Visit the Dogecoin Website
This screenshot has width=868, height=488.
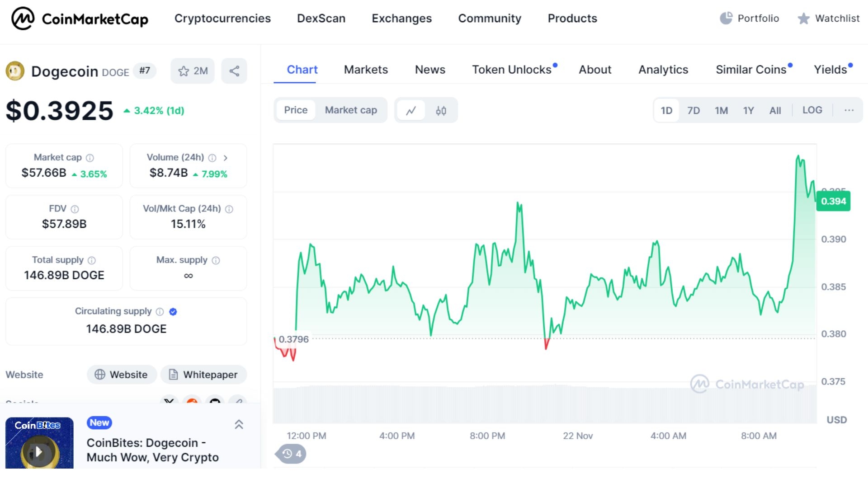click(x=121, y=375)
